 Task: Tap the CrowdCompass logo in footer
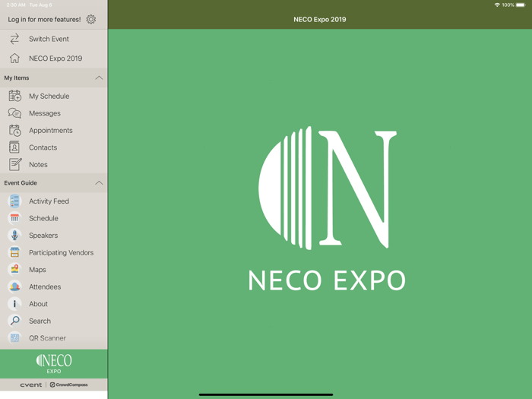69,385
